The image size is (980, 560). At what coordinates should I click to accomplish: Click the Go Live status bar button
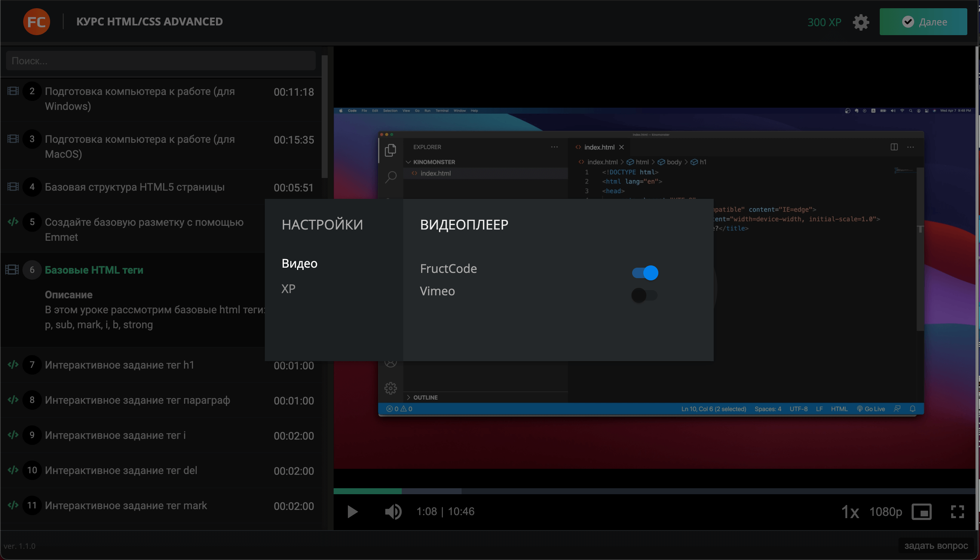(871, 409)
